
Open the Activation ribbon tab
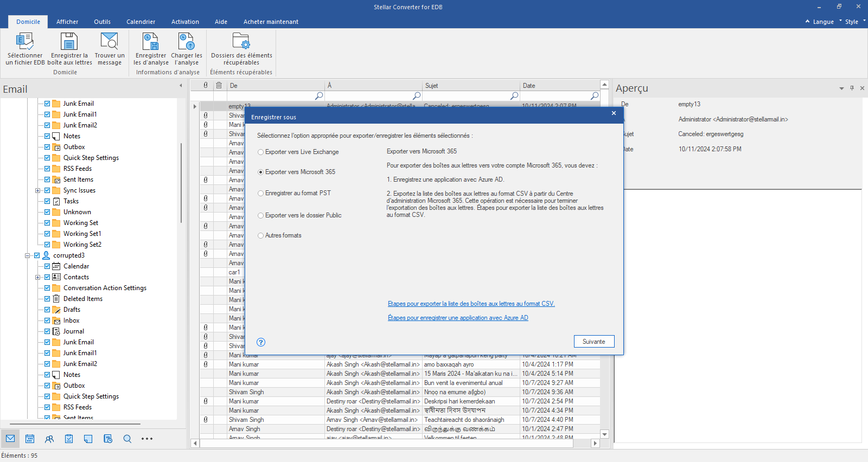[185, 22]
